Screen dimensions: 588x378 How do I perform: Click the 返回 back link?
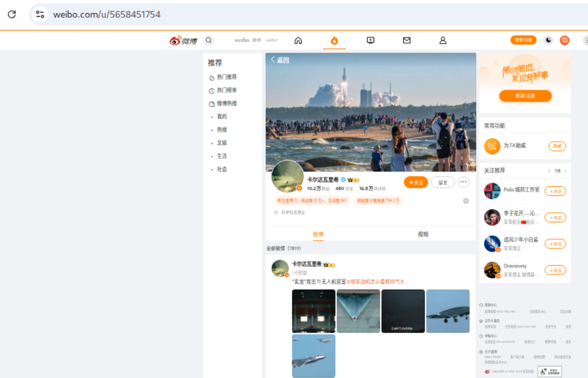280,60
